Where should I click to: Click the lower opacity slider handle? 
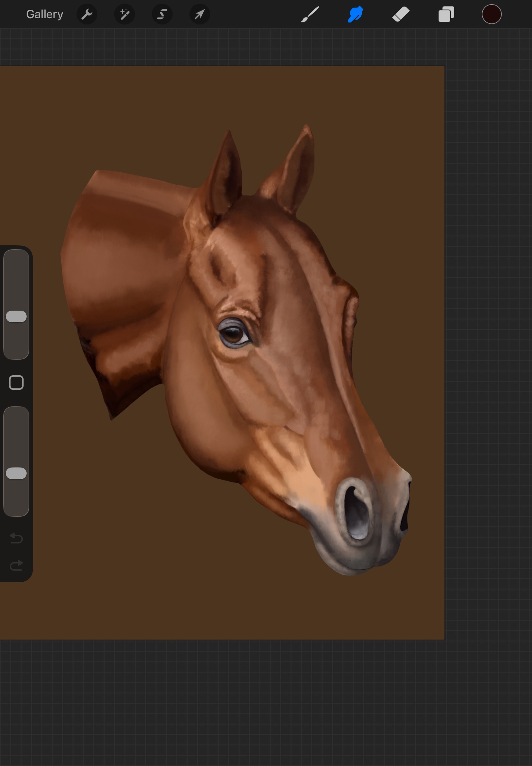pyautogui.click(x=16, y=473)
